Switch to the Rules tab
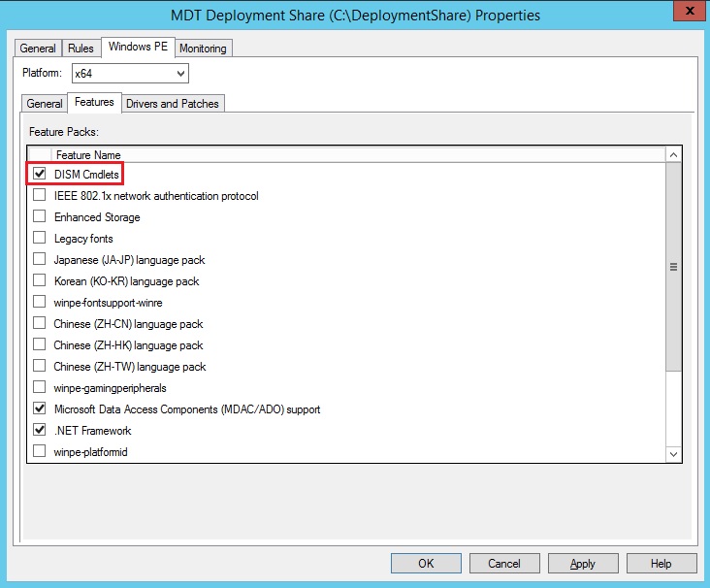The height and width of the screenshot is (588, 710). [81, 49]
